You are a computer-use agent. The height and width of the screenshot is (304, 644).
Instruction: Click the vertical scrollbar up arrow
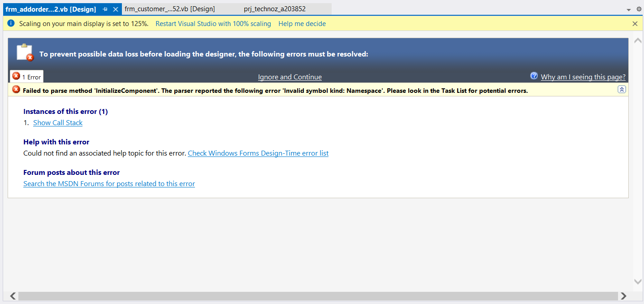click(x=638, y=41)
